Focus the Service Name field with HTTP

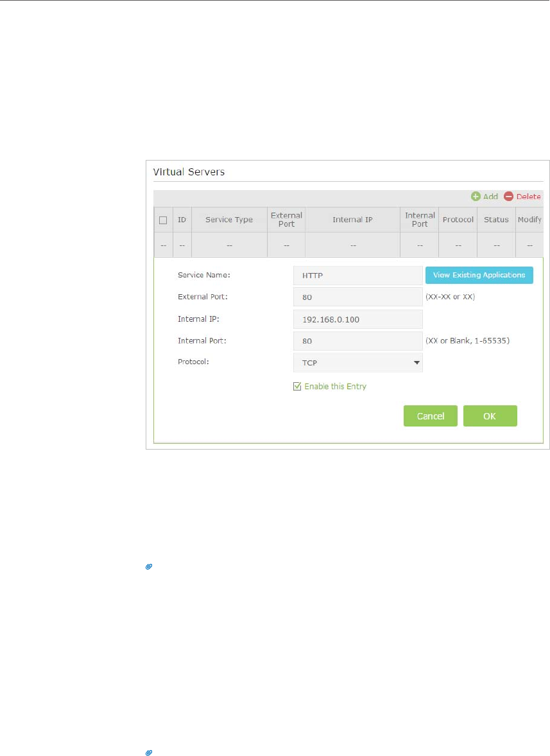[358, 276]
